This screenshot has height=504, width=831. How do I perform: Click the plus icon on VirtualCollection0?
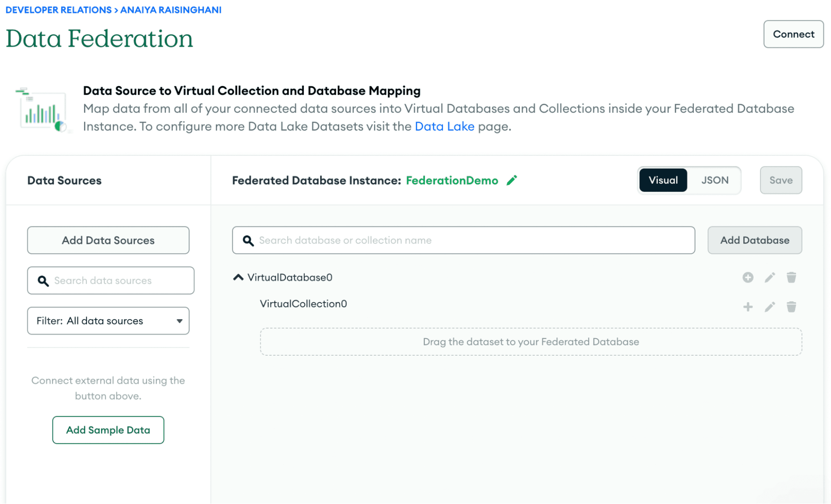pos(747,307)
